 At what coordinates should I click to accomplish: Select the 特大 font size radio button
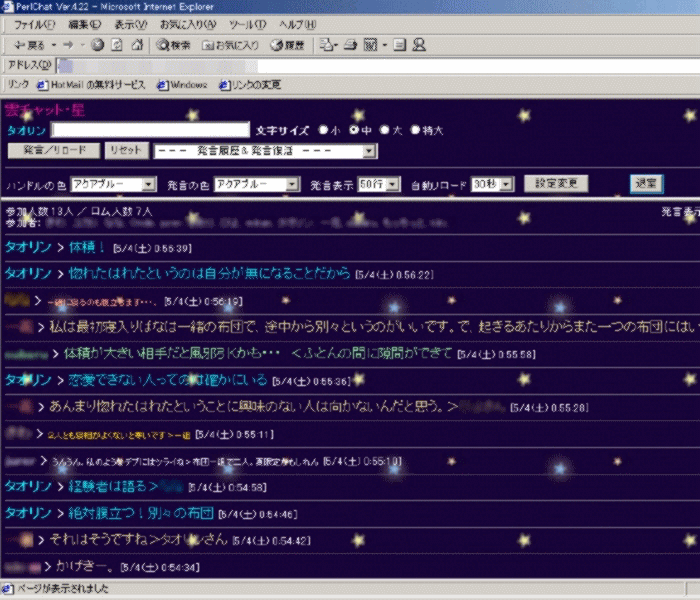[x=414, y=130]
